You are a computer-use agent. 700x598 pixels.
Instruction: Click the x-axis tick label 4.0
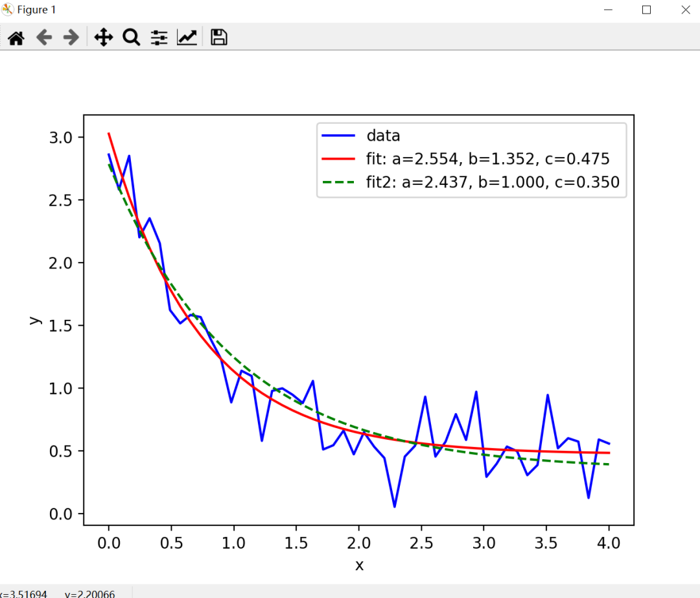(x=609, y=544)
